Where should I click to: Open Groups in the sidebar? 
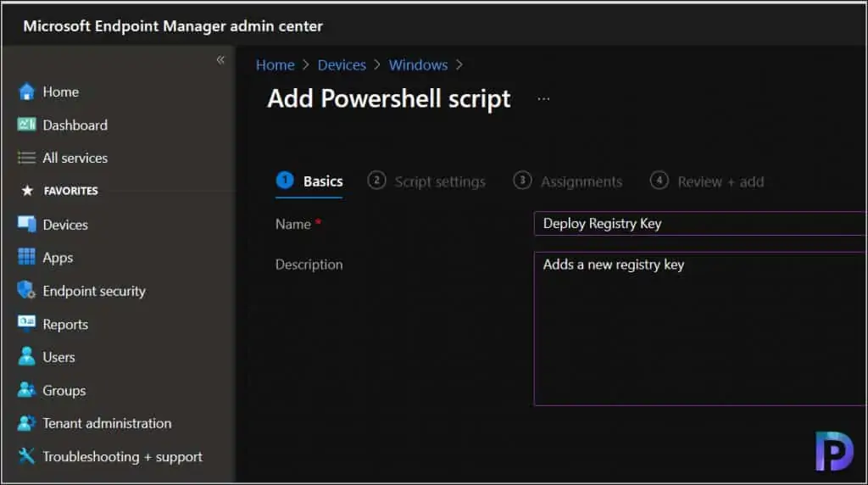coord(64,390)
